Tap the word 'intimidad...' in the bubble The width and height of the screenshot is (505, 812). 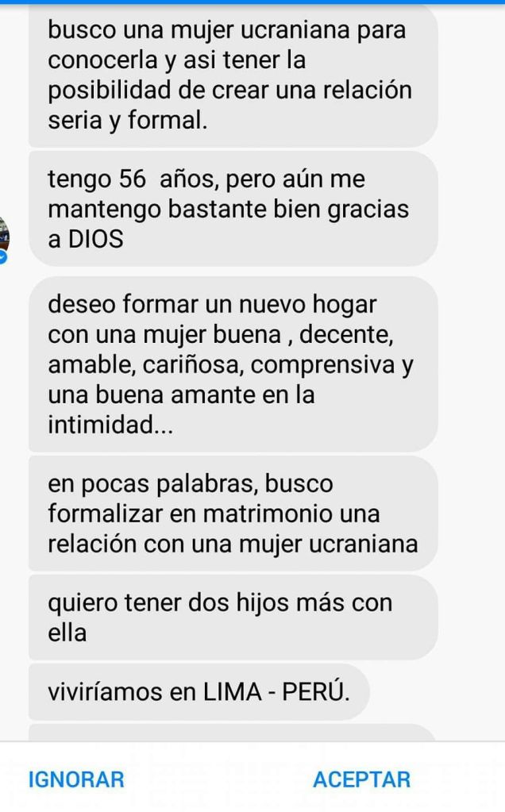click(x=110, y=425)
